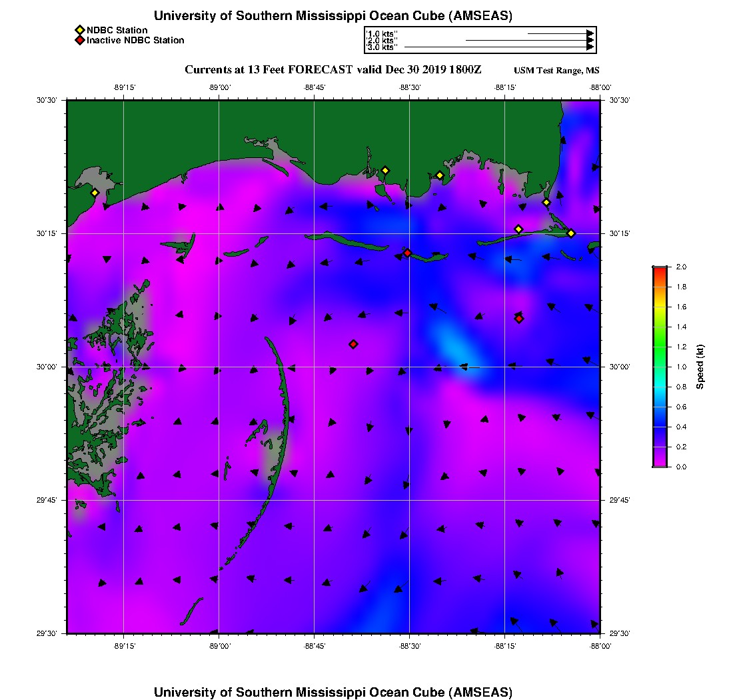Click the red Inactive NDBC Station legend diamond

click(80, 40)
